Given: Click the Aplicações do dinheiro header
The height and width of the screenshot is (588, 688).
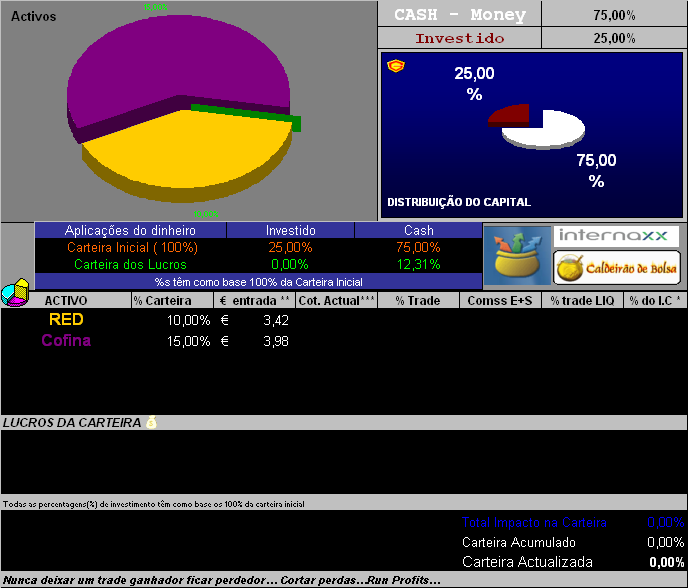Looking at the screenshot, I should 130,230.
